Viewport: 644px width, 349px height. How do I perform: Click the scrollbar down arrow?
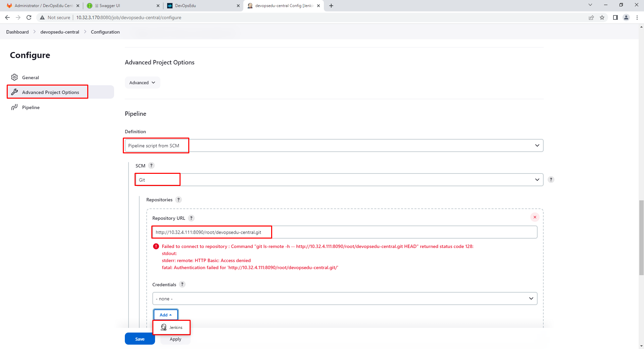click(641, 346)
